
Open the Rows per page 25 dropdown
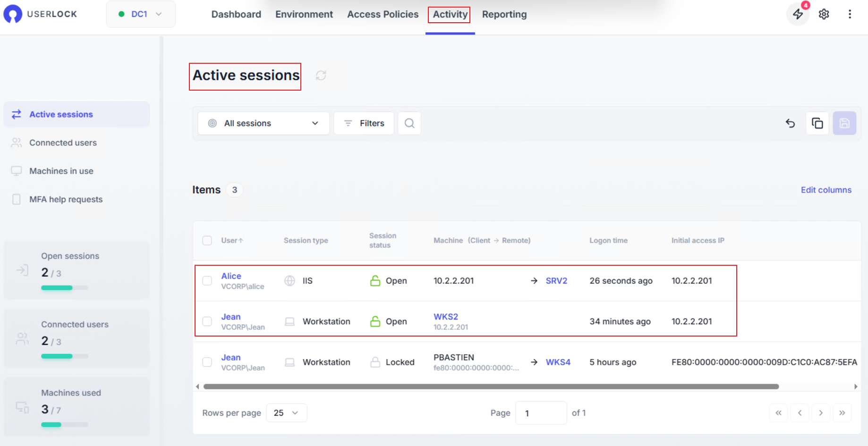286,413
